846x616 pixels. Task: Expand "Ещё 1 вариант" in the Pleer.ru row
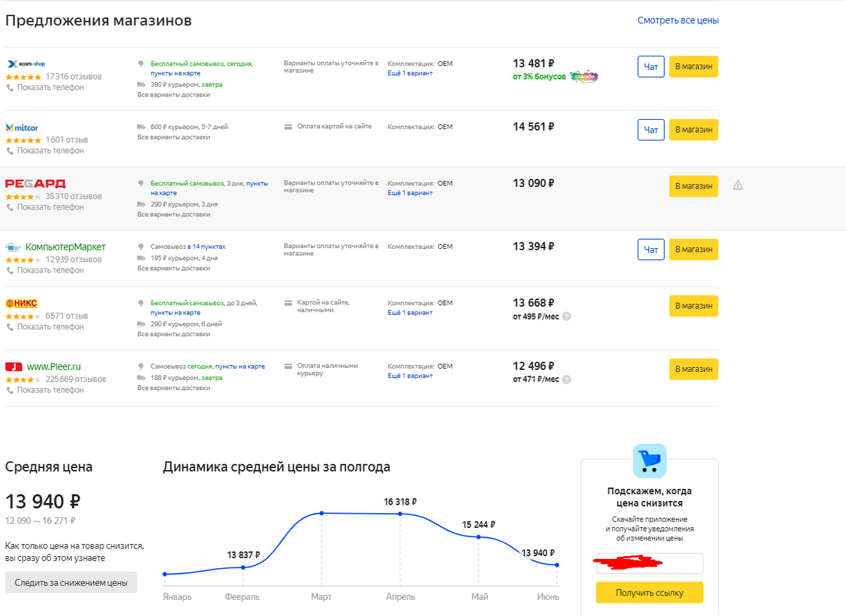410,376
